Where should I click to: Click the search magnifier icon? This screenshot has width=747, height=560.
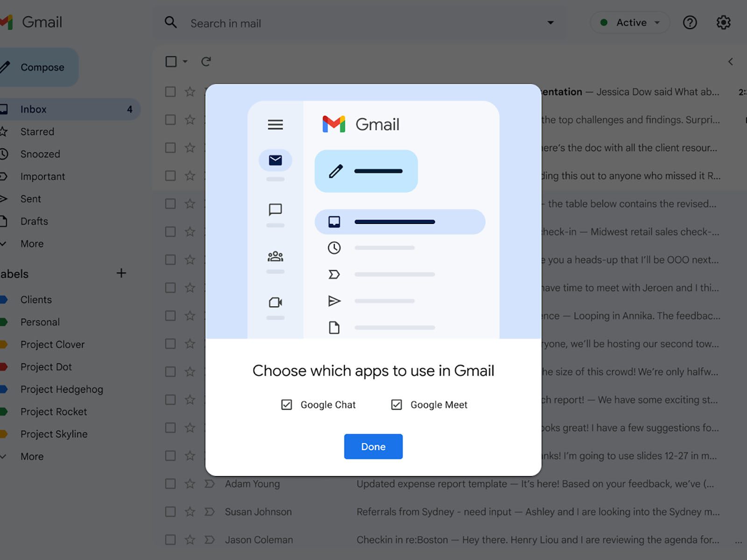point(171,22)
